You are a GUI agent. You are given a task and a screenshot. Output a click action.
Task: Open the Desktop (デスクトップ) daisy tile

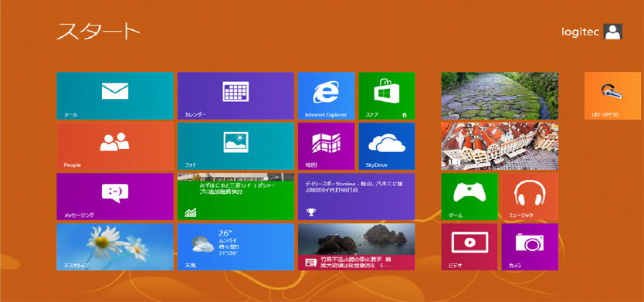(x=115, y=247)
